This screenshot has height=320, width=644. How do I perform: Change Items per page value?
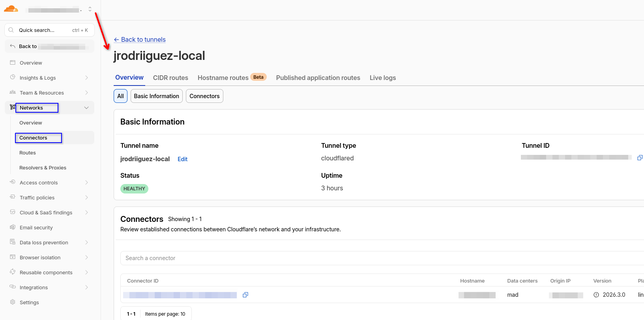point(165,314)
